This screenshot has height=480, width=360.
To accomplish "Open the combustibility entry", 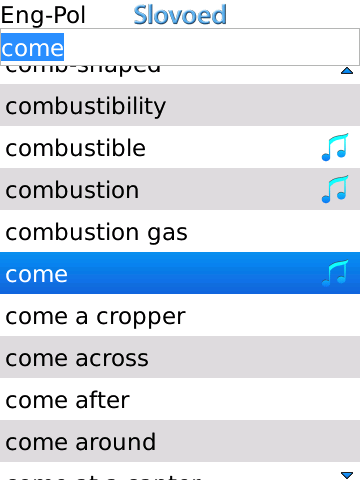I will 180,105.
